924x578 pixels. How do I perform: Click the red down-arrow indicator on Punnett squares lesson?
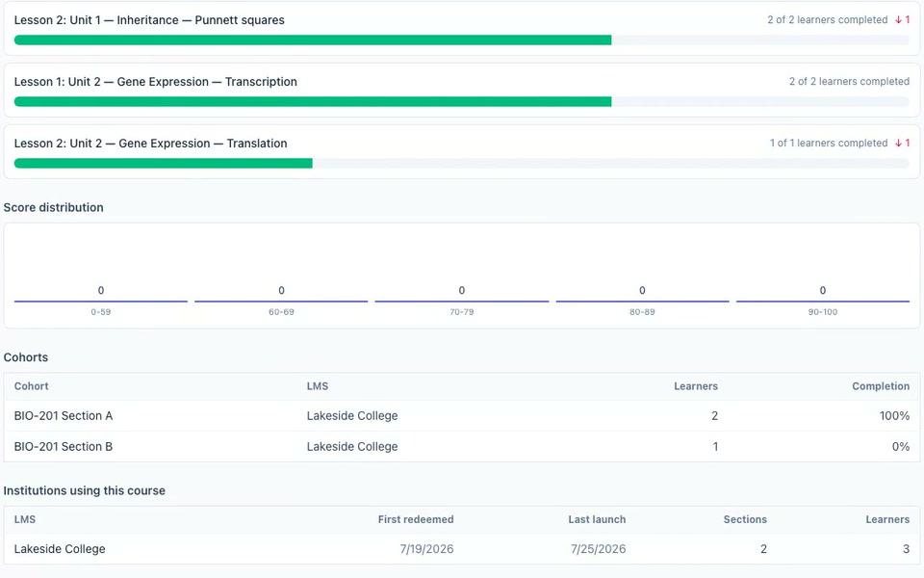[x=902, y=20]
